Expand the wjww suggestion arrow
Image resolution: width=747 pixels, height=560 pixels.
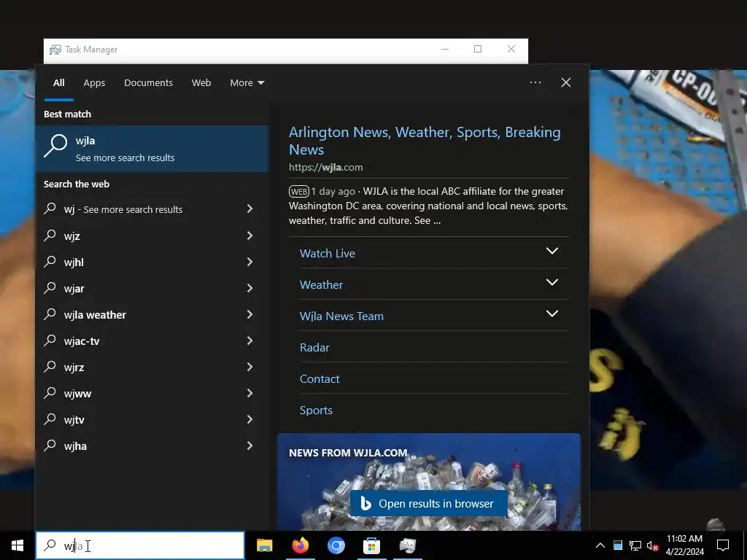tap(249, 393)
